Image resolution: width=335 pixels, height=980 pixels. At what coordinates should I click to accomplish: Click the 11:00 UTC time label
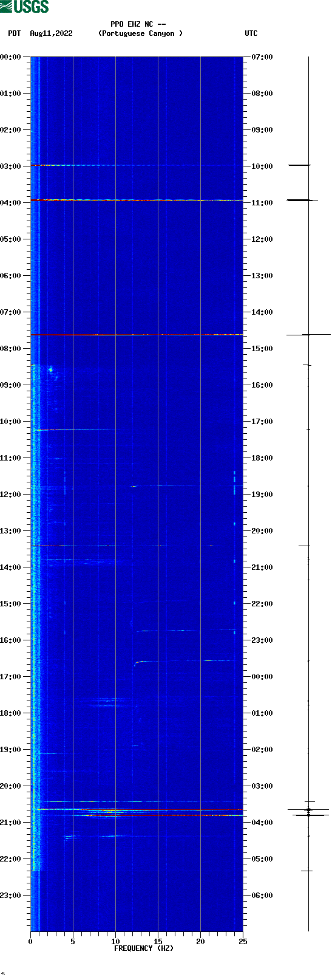[x=262, y=203]
